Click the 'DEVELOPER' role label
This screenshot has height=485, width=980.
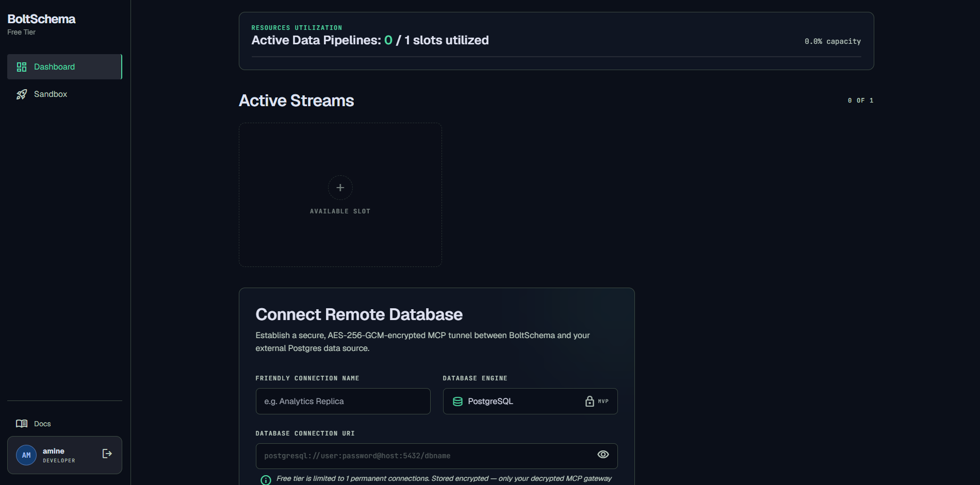coord(59,461)
